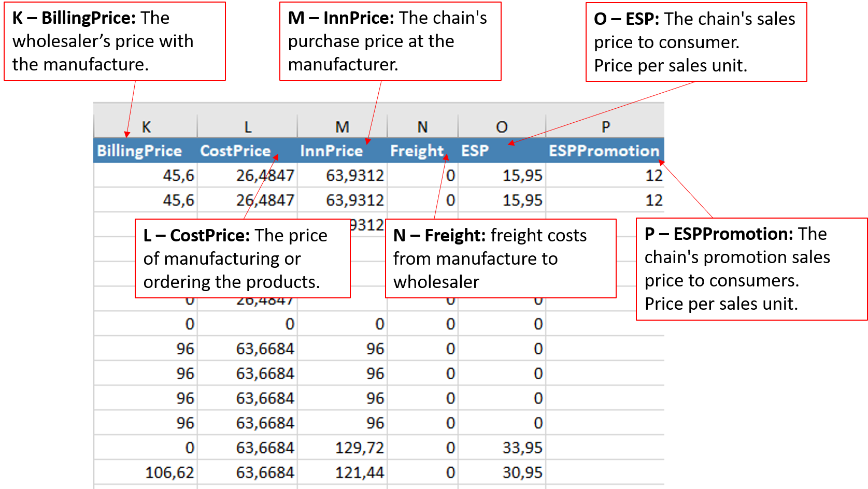Select the ESP cell containing 33,95
This screenshot has height=489, width=868.
(502, 448)
